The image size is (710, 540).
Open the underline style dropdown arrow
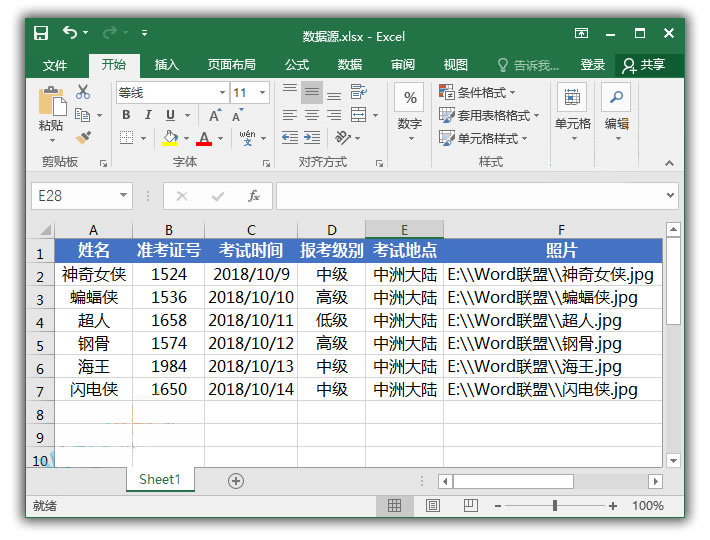(187, 115)
